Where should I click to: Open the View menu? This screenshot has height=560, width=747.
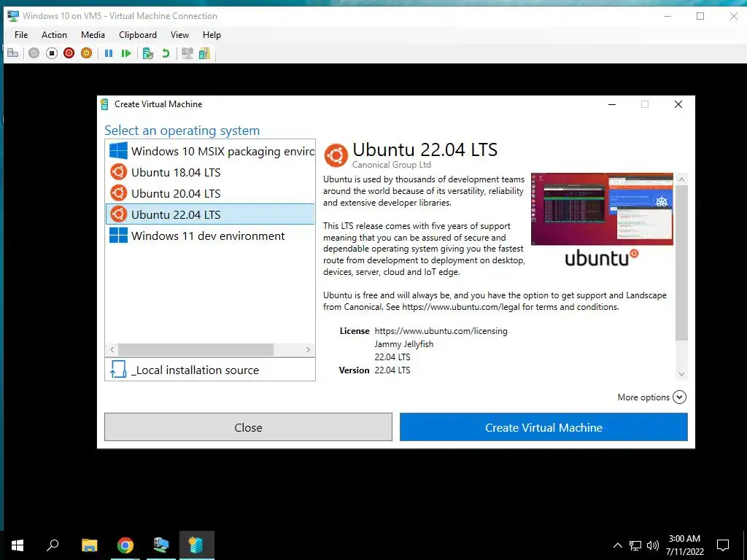pyautogui.click(x=179, y=35)
